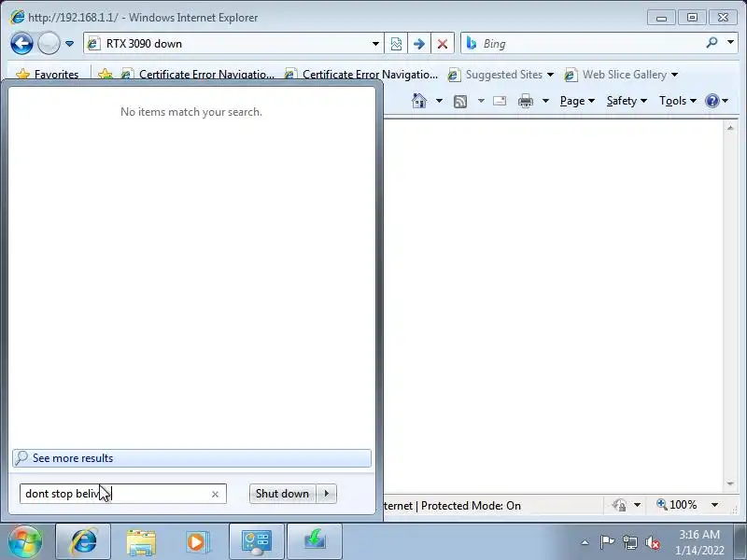
Task: Show hidden system tray icons
Action: tap(585, 542)
